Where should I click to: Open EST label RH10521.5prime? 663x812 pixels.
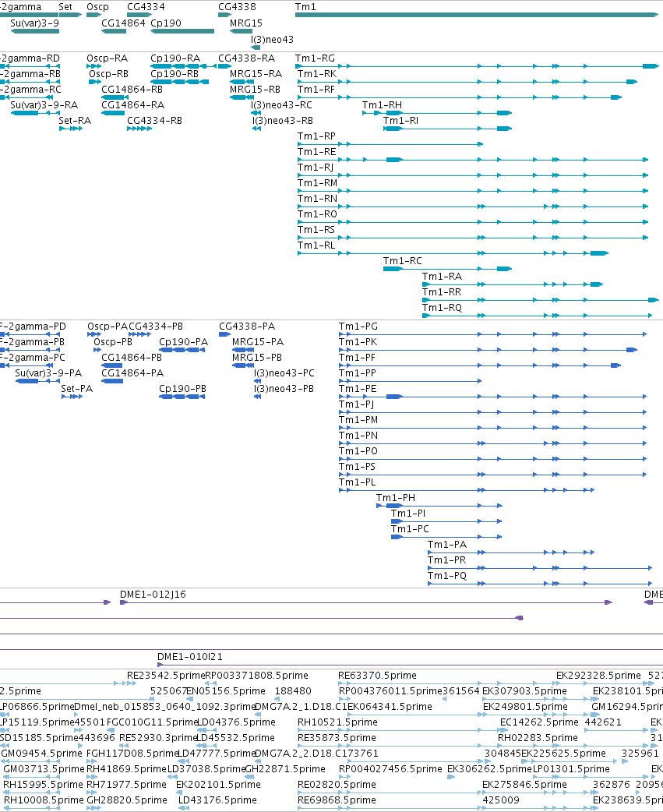tap(337, 722)
